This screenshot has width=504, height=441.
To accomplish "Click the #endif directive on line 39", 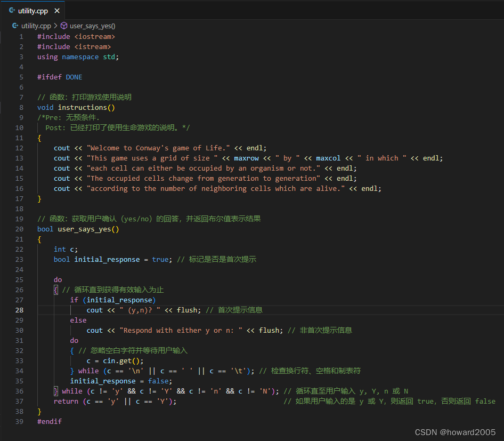I will 50,421.
